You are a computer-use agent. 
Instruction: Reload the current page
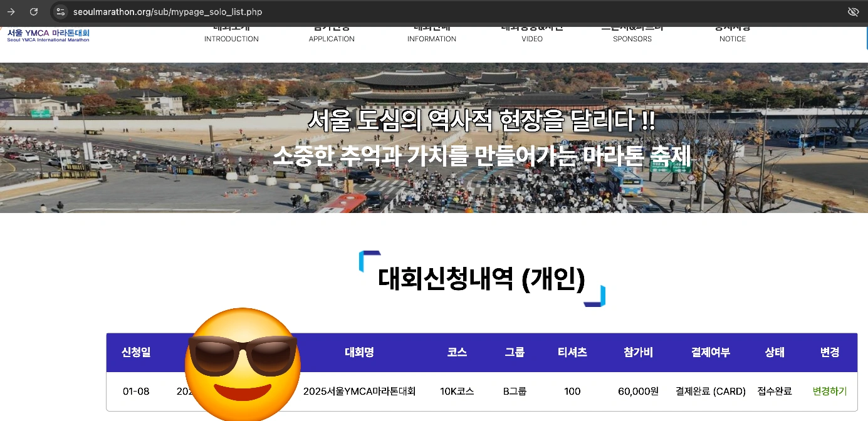34,11
